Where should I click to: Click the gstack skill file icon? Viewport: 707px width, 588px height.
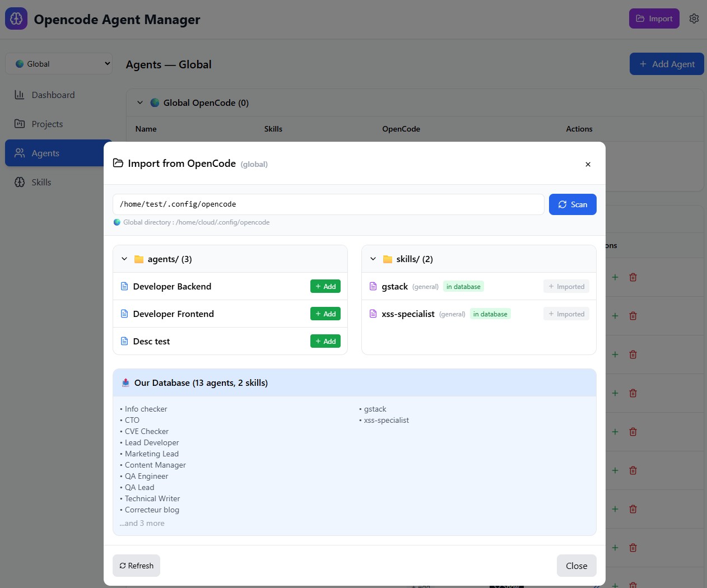coord(373,286)
